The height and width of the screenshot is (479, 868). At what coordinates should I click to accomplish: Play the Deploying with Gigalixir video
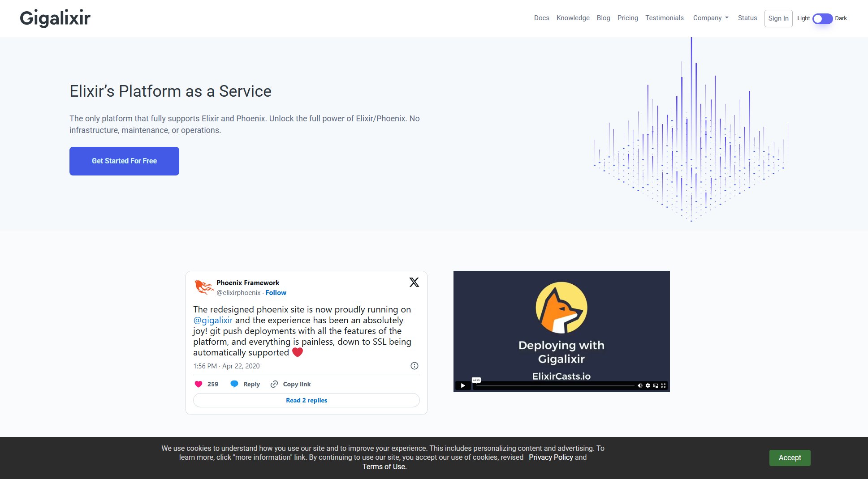coord(463,385)
